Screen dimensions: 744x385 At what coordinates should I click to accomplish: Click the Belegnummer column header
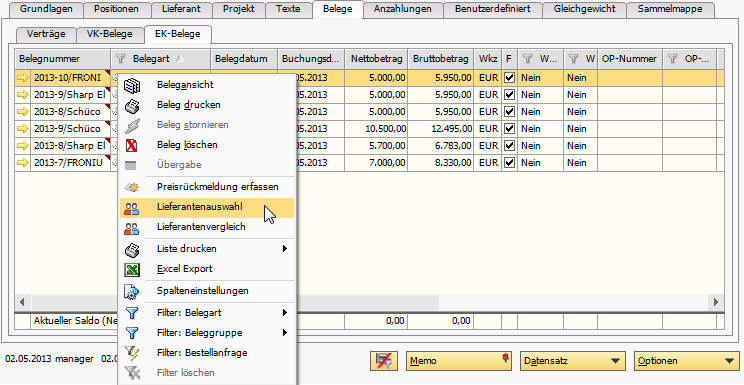[x=63, y=59]
